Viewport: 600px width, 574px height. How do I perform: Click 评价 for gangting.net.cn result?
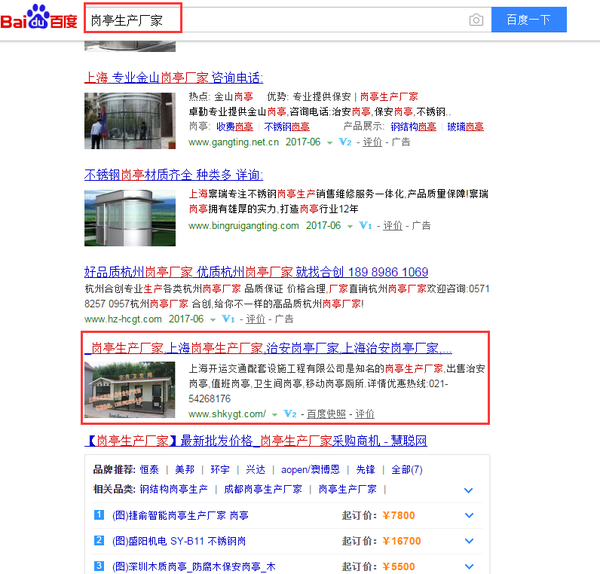tap(372, 142)
